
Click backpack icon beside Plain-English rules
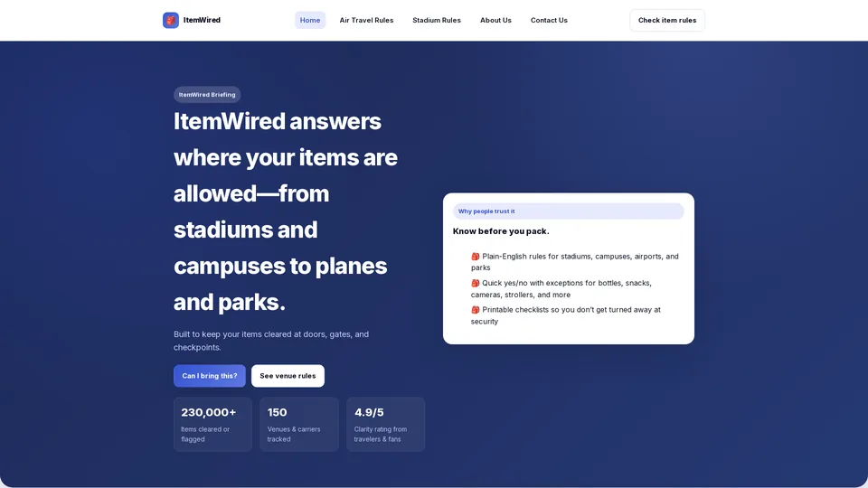(475, 256)
